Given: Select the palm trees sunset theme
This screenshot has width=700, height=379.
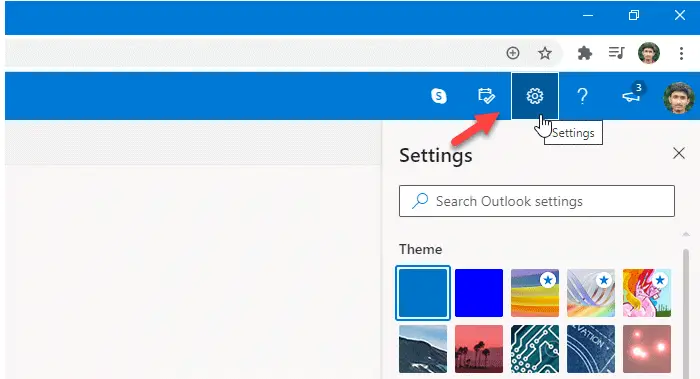Looking at the screenshot, I should pyautogui.click(x=479, y=349).
